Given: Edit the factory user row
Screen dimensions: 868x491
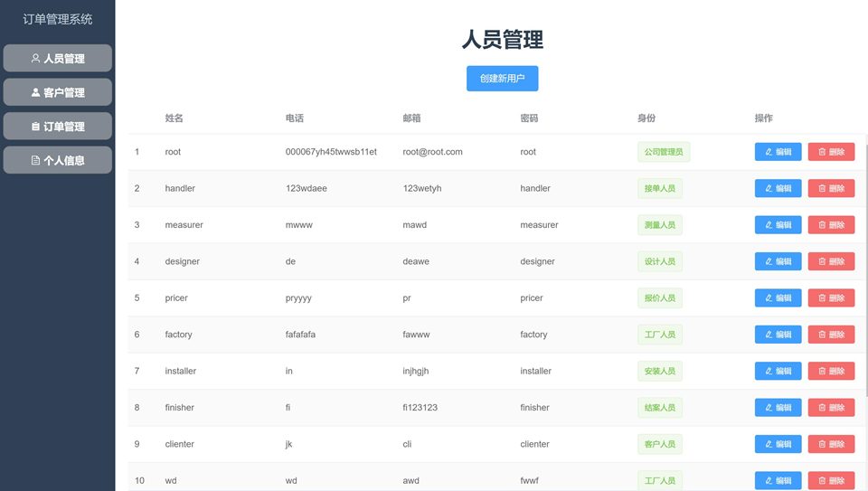Looking at the screenshot, I should click(x=778, y=335).
